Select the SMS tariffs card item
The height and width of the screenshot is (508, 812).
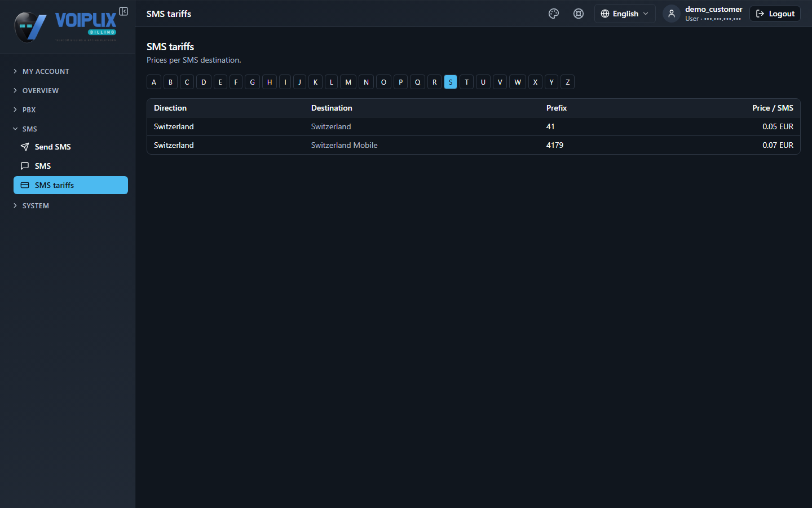pyautogui.click(x=70, y=185)
